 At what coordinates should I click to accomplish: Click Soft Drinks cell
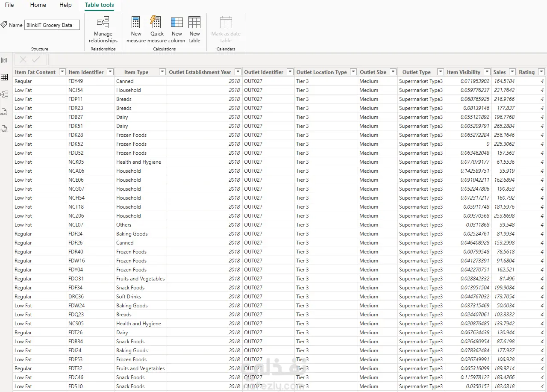(x=141, y=297)
